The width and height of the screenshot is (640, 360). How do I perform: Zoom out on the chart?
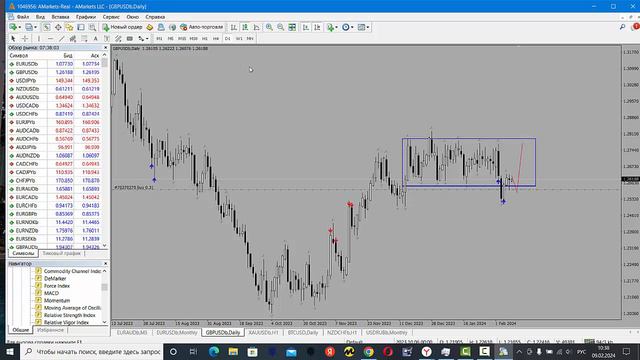click(x=280, y=27)
